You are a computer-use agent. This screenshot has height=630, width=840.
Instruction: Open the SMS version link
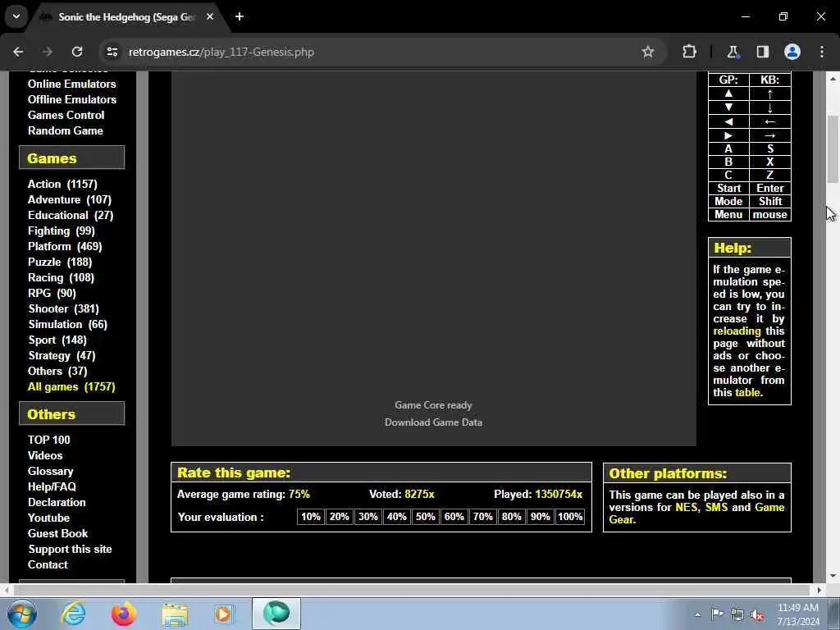(717, 507)
